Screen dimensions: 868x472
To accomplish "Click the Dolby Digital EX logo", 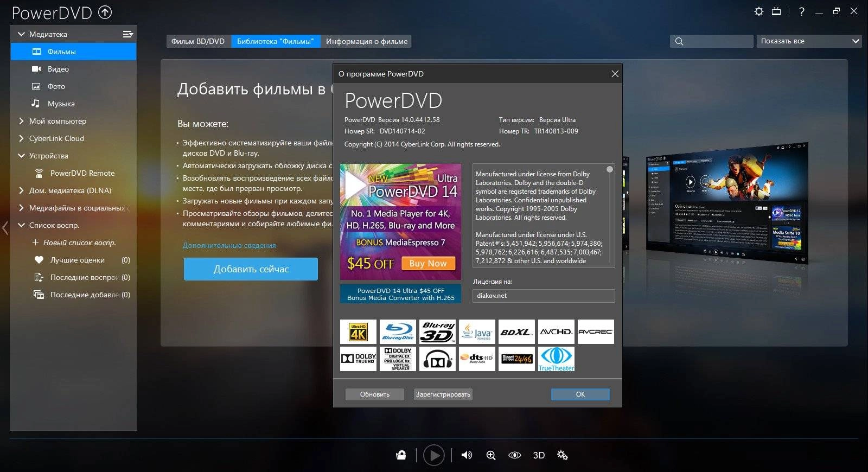I will tap(398, 359).
